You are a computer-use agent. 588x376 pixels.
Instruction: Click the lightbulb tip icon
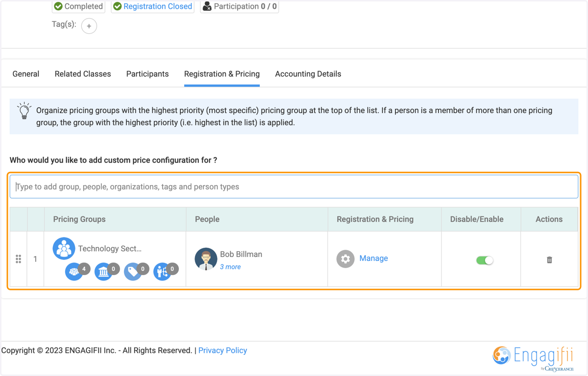point(24,111)
